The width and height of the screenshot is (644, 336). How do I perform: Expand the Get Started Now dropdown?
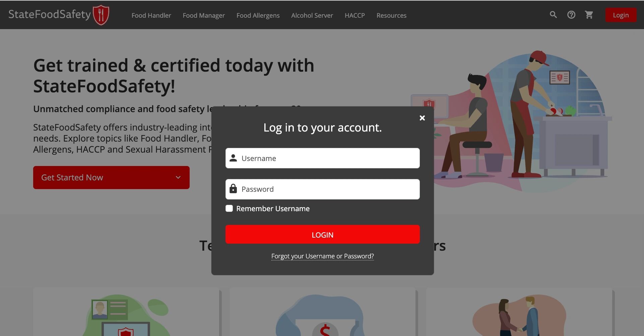[x=111, y=177]
